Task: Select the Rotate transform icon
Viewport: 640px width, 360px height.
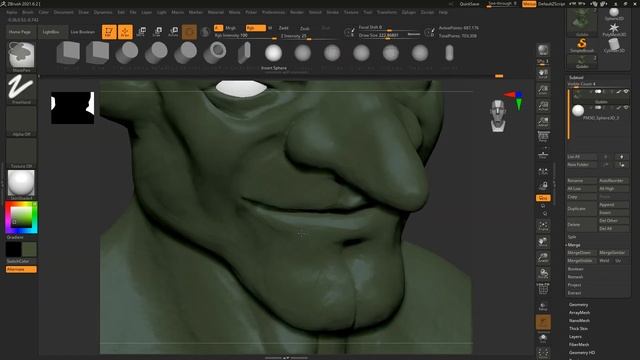Action: click(x=173, y=32)
